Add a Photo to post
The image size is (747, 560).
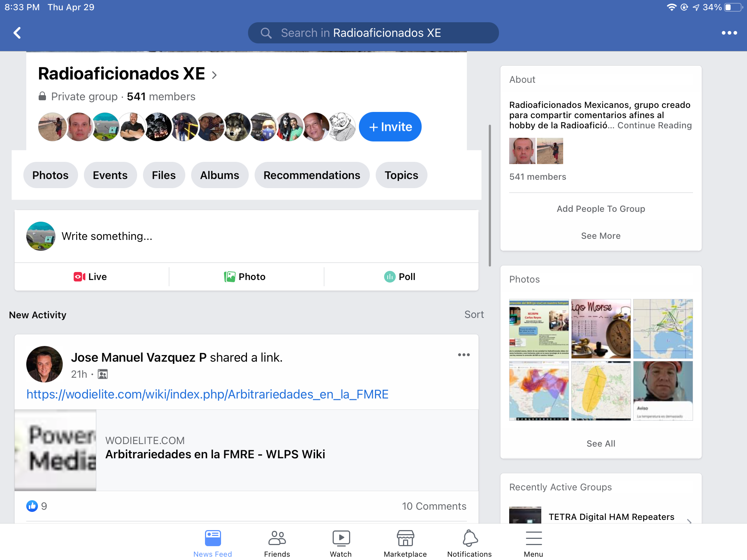pyautogui.click(x=245, y=277)
